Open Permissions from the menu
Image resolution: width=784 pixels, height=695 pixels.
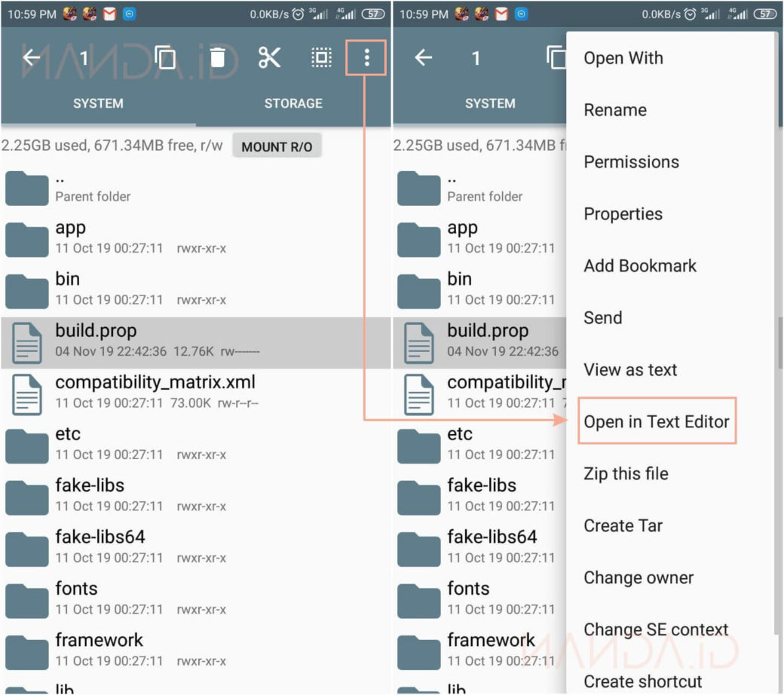pos(631,162)
